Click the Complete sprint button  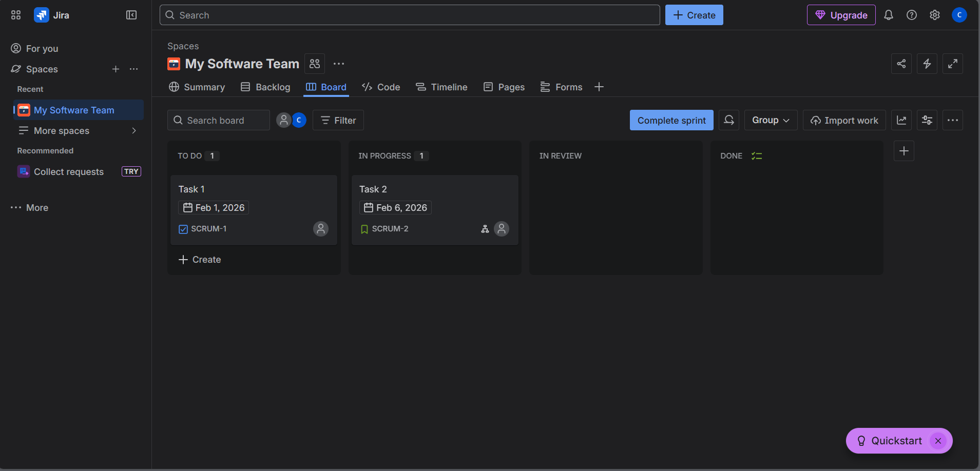[x=671, y=120]
